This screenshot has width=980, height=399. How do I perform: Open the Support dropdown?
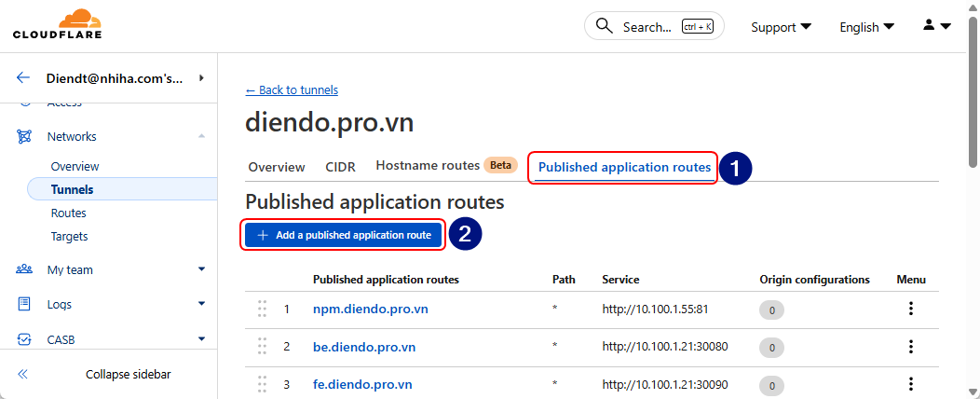[x=781, y=27]
